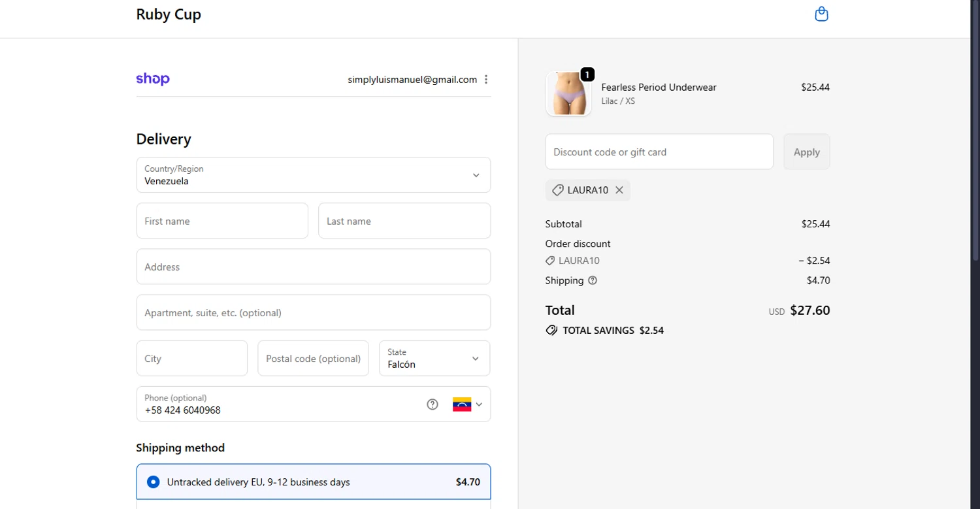This screenshot has height=509, width=980.
Task: Open phone country flag selector
Action: coord(467,404)
